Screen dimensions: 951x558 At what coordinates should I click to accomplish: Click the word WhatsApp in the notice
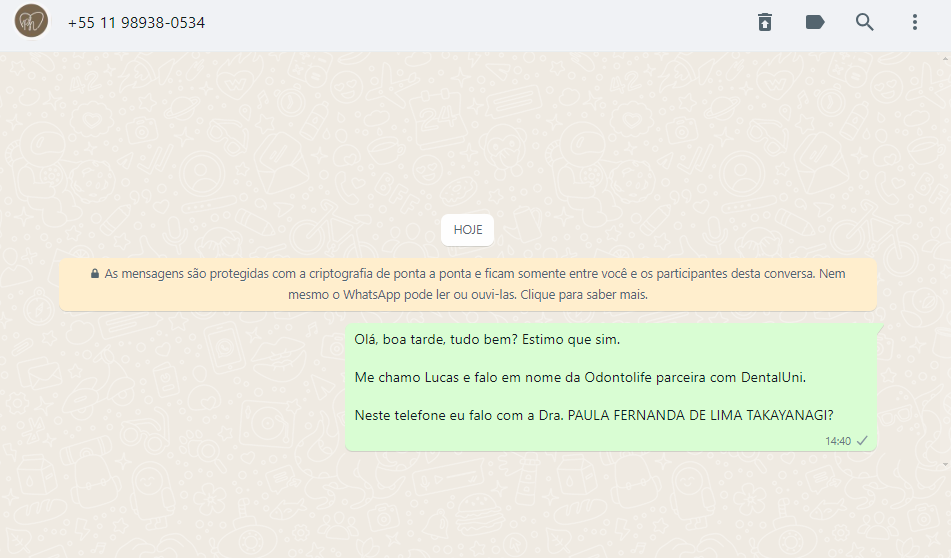pyautogui.click(x=371, y=295)
